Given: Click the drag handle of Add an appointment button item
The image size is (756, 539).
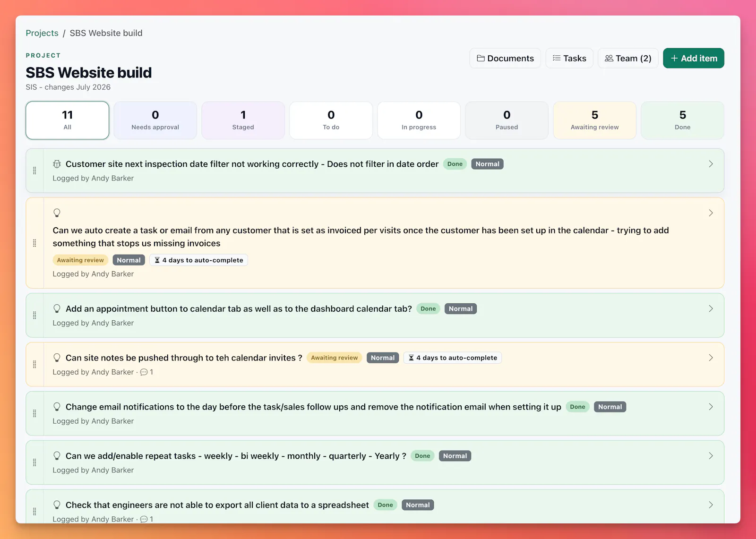Looking at the screenshot, I should pos(34,315).
